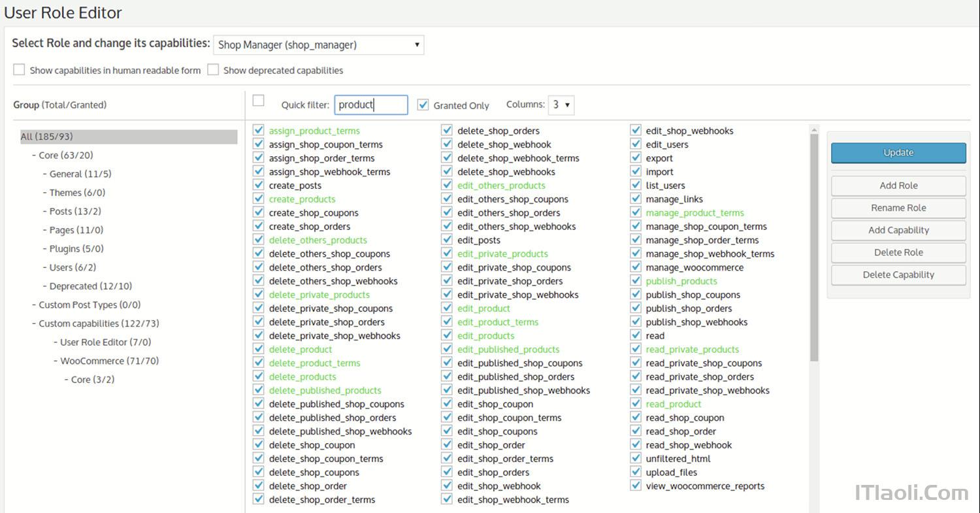Click the edit_shop_webhook_terms label
This screenshot has height=513, width=980.
pyautogui.click(x=513, y=500)
